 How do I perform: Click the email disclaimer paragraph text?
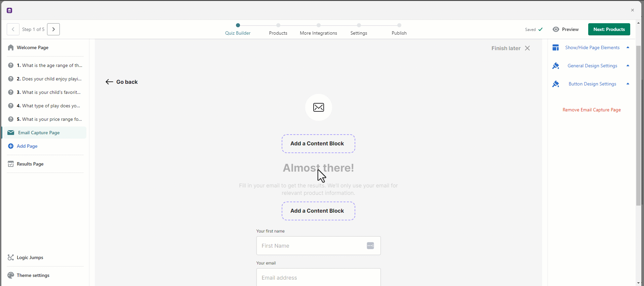click(318, 189)
